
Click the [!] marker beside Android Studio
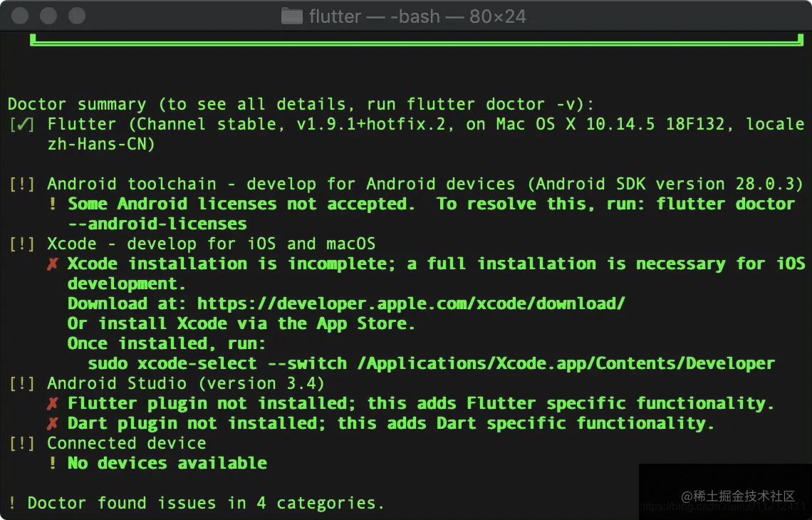tap(22, 384)
